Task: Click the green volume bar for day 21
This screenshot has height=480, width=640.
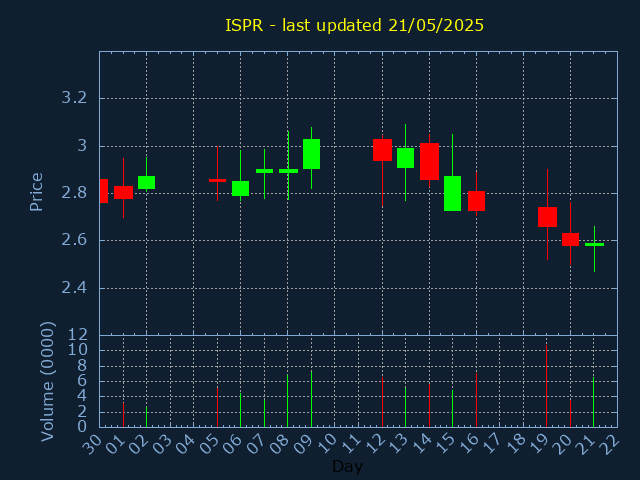Action: coord(593,402)
